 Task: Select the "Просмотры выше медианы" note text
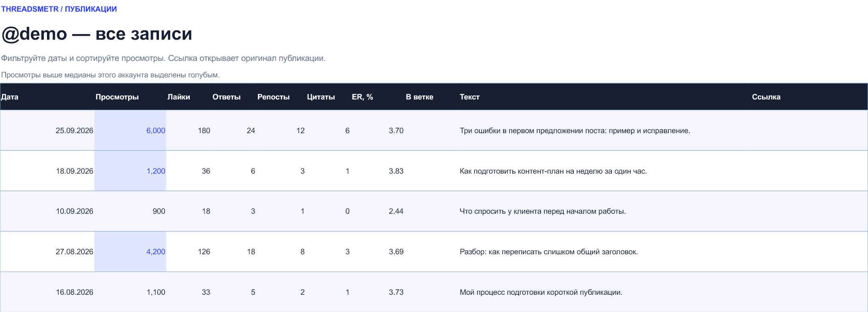coord(110,75)
